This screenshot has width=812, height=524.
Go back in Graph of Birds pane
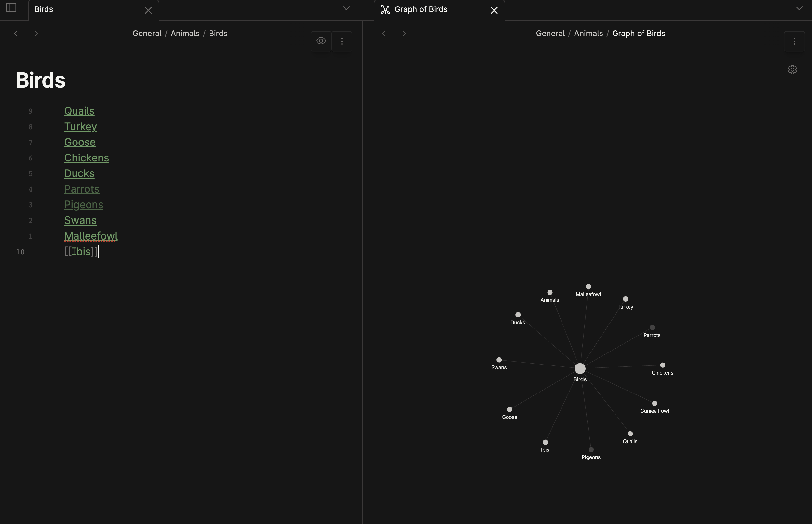[384, 33]
